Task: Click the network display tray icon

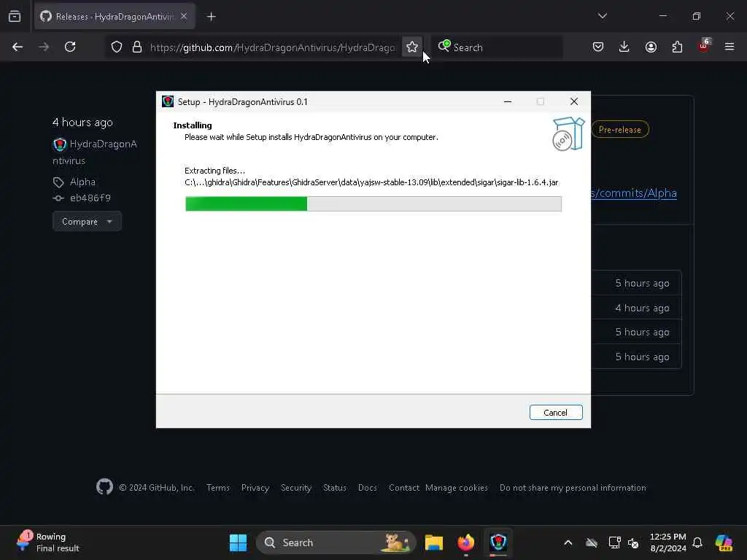Action: click(x=614, y=542)
